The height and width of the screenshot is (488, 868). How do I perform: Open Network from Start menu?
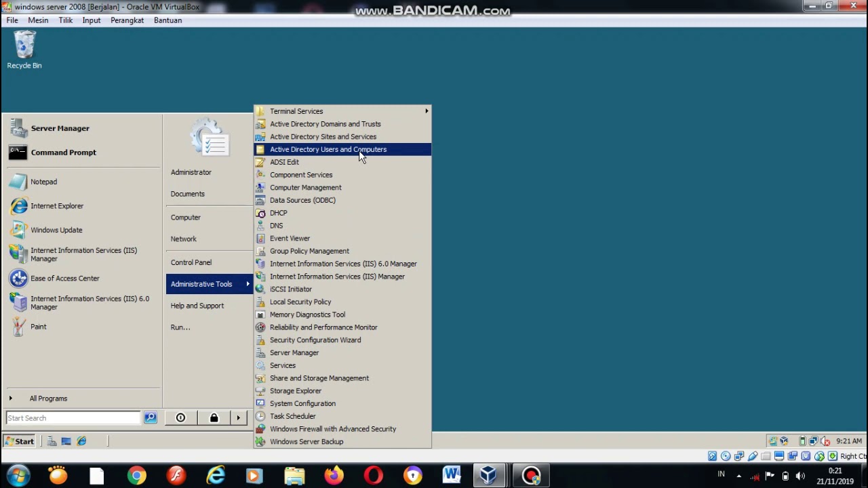coord(184,239)
